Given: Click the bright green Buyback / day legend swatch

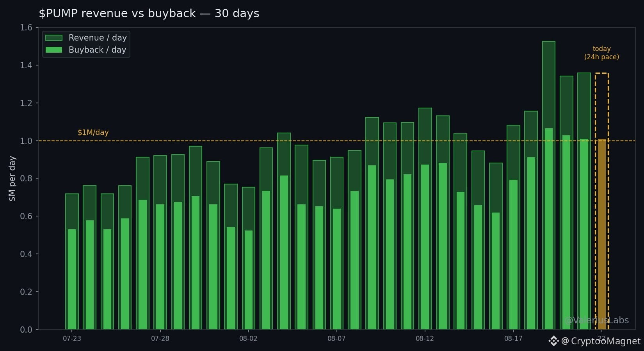Looking at the screenshot, I should 54,50.
